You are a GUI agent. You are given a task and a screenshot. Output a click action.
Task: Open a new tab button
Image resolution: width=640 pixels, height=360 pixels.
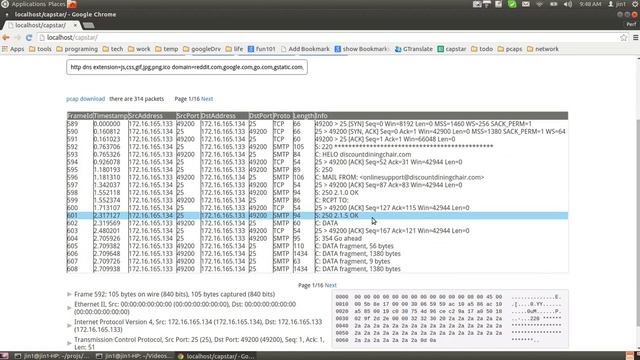coord(89,25)
